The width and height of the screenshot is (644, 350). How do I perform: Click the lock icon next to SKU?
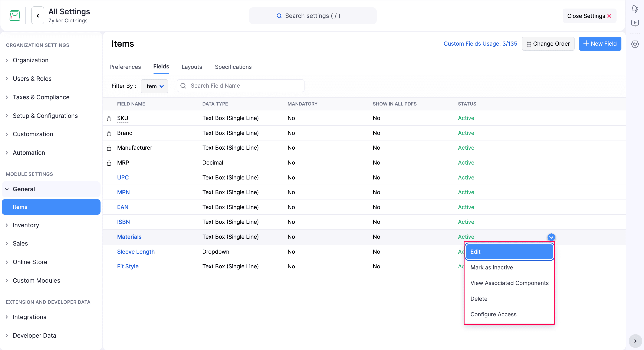coord(109,118)
